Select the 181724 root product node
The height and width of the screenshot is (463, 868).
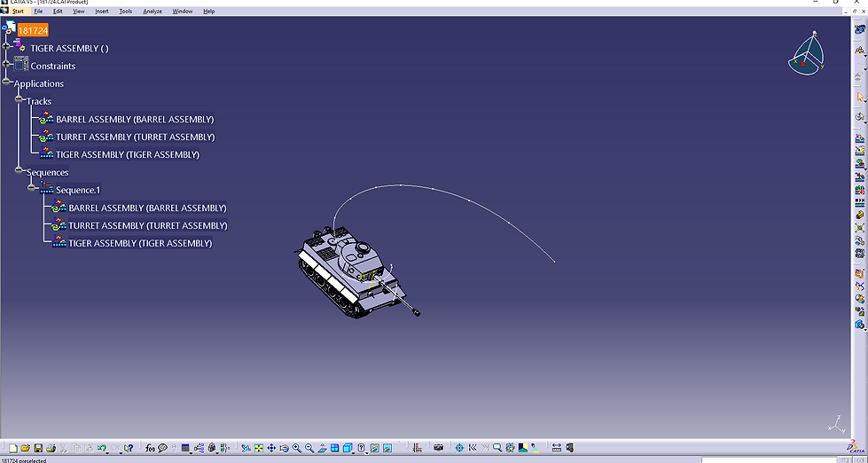pos(33,30)
